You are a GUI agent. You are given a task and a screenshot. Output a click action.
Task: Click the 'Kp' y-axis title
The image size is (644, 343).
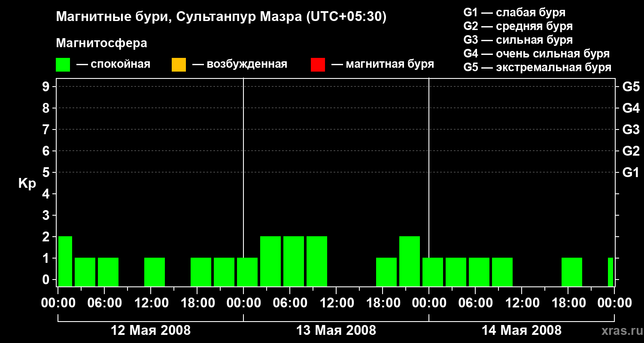point(27,184)
